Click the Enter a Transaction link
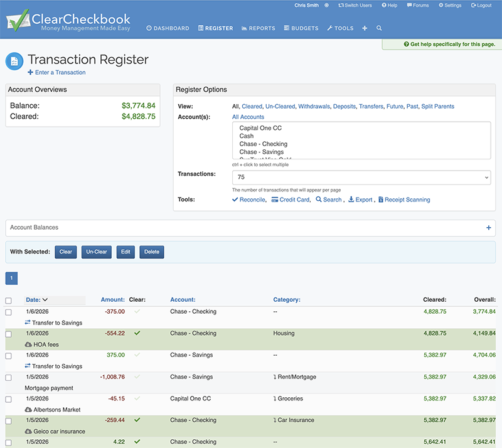502x448 pixels. click(56, 72)
